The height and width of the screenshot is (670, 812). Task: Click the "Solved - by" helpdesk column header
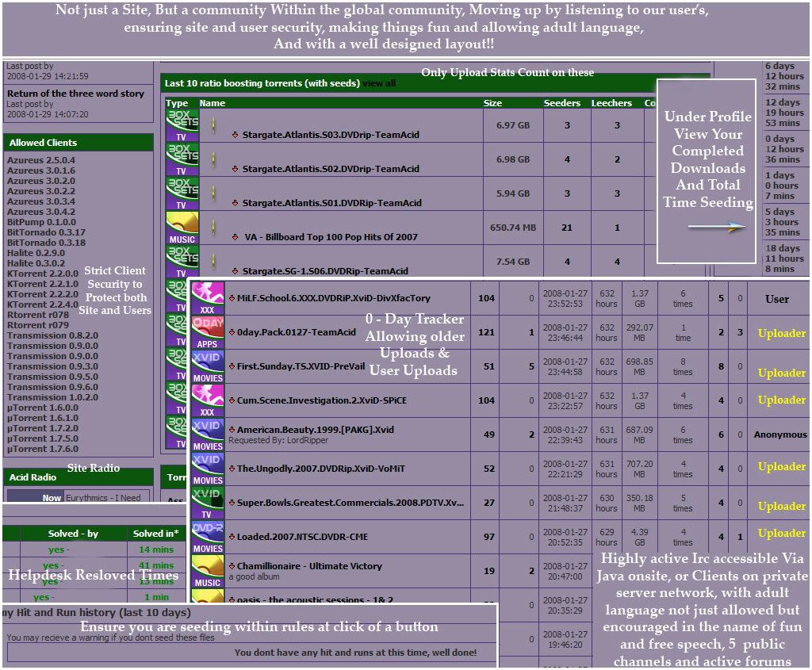coord(73,534)
